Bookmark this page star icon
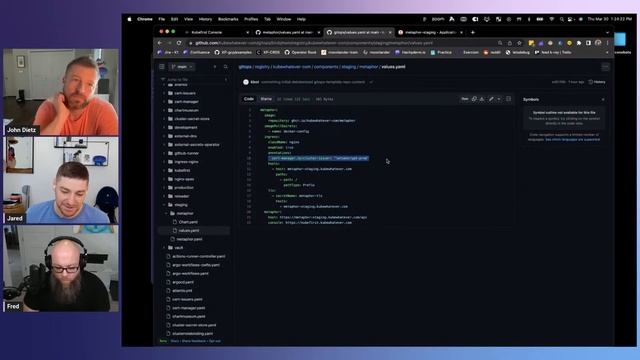Image resolution: width=640 pixels, height=360 pixels. [x=519, y=43]
